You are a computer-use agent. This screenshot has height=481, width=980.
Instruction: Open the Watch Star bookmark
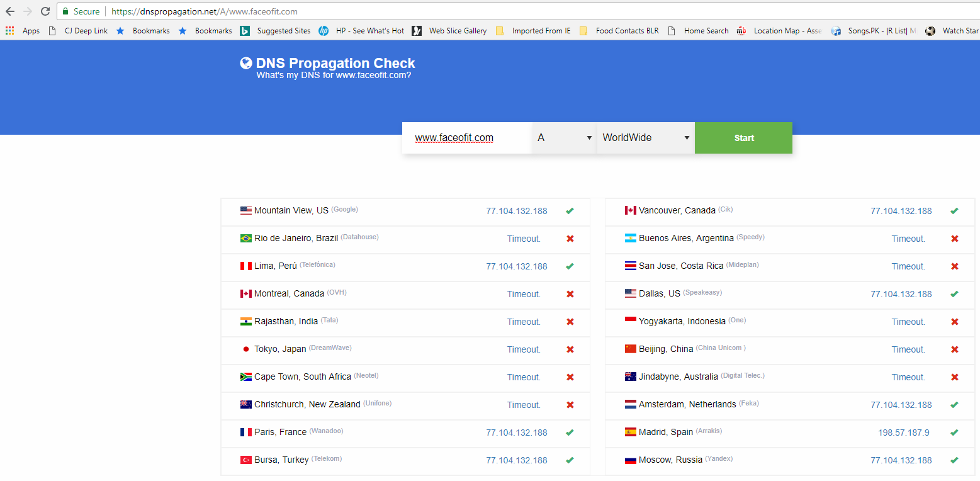click(x=952, y=30)
